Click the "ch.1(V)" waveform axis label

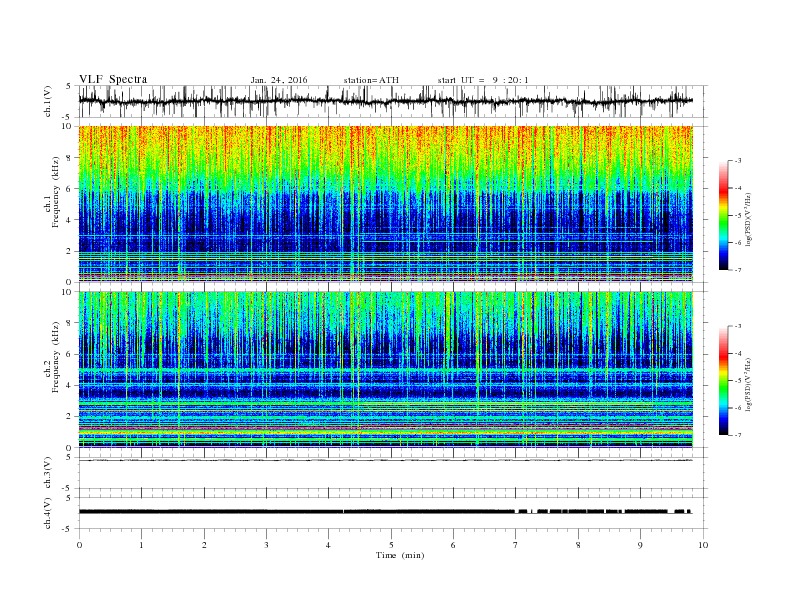pos(48,101)
